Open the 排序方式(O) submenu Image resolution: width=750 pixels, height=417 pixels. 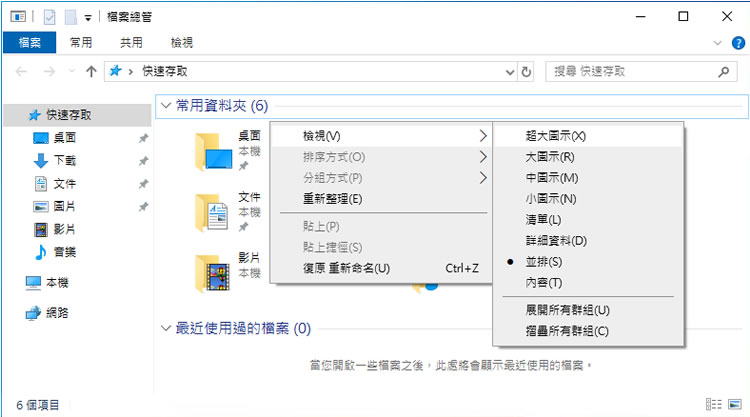382,157
